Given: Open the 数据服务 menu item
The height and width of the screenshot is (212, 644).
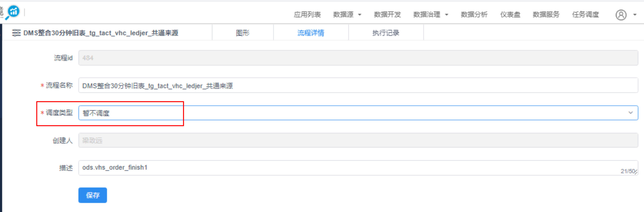Looking at the screenshot, I should 546,15.
